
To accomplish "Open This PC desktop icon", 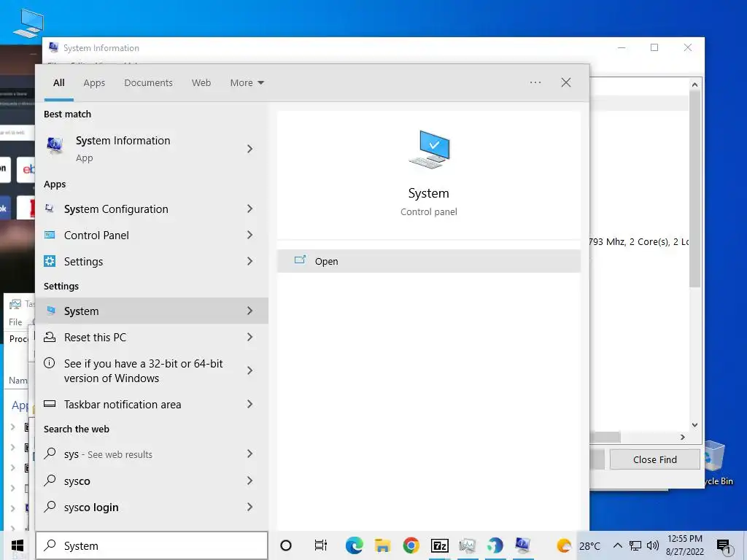I will coord(28,23).
